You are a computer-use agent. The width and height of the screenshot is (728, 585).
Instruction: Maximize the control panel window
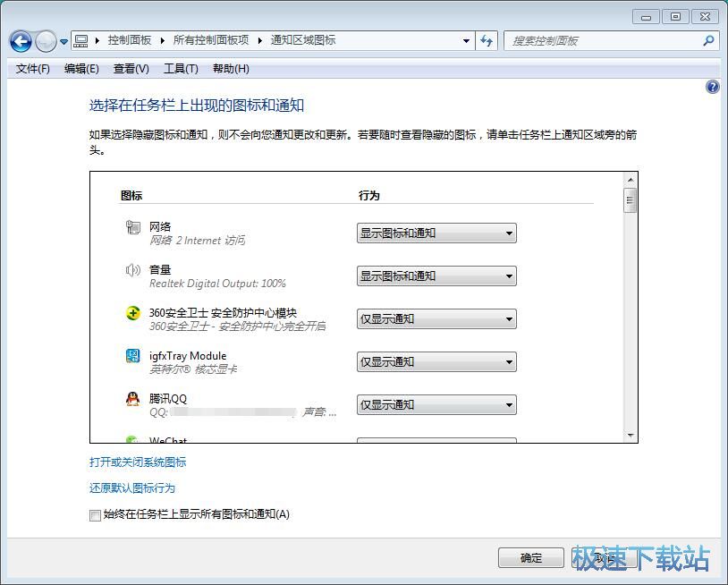pos(675,17)
